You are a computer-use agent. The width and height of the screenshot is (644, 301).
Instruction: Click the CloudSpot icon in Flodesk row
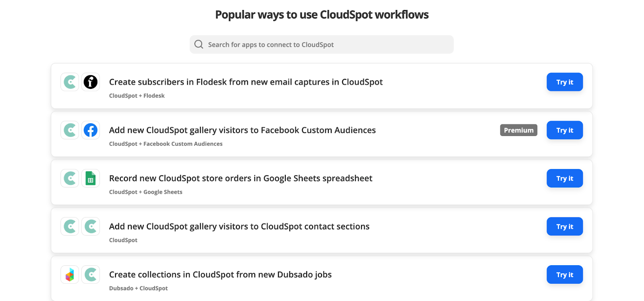(x=70, y=82)
